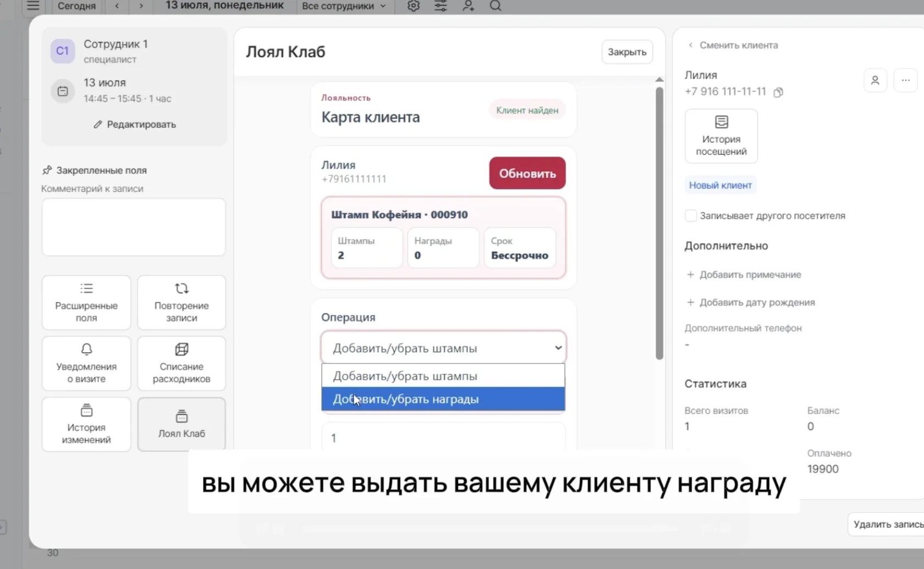Click the Лоял Клаб panel scrollbar

point(659,223)
